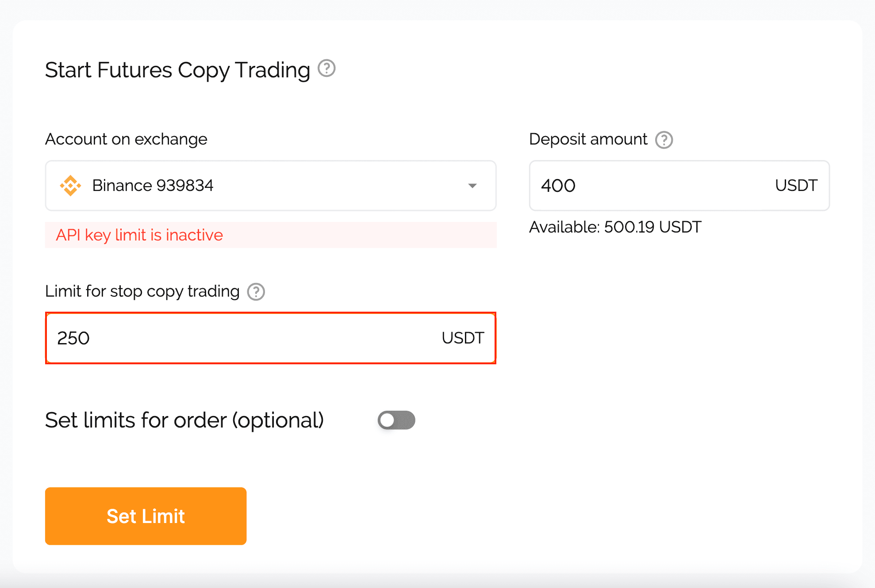This screenshot has width=875, height=588.
Task: Show help for Limit for stop copy trading
Action: (x=256, y=292)
